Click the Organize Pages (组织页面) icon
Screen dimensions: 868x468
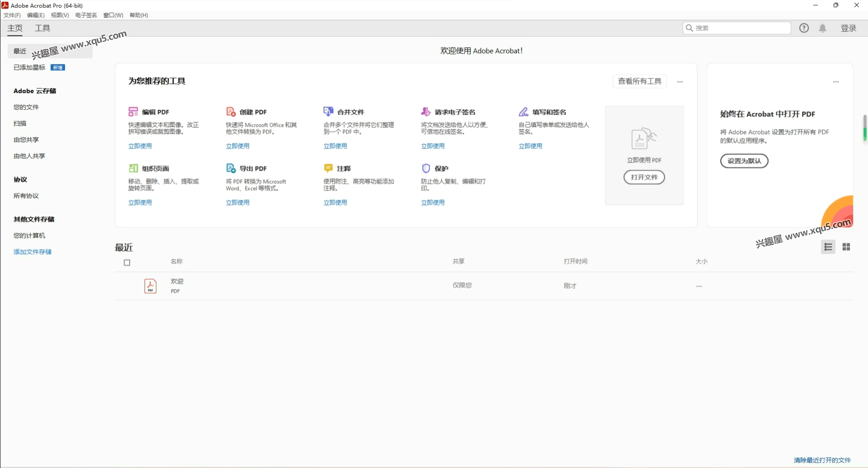coord(133,168)
